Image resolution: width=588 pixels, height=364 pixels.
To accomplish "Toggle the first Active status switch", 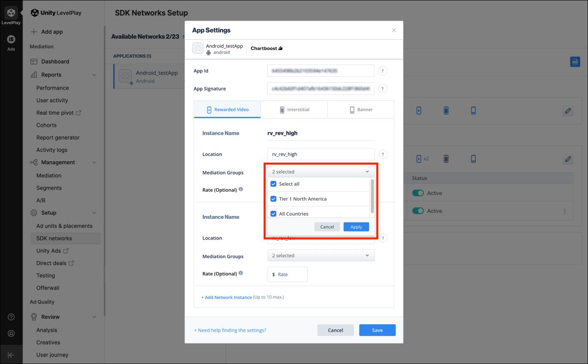I will coord(418,193).
